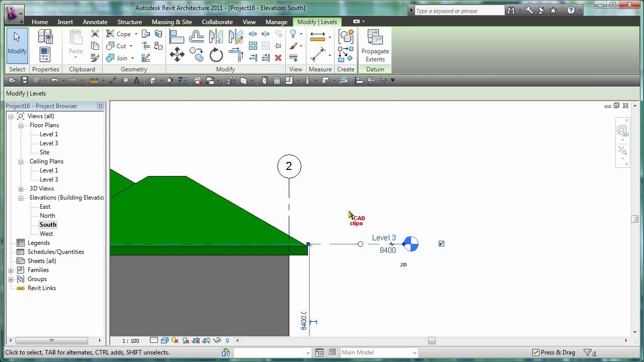Viewport: 644px width, 362px height.
Task: Collapse the Views (all) tree node
Action: coord(10,116)
